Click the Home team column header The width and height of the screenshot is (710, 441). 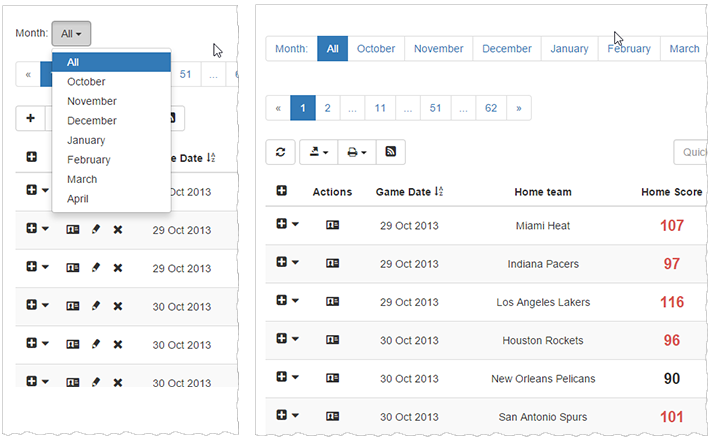543,192
